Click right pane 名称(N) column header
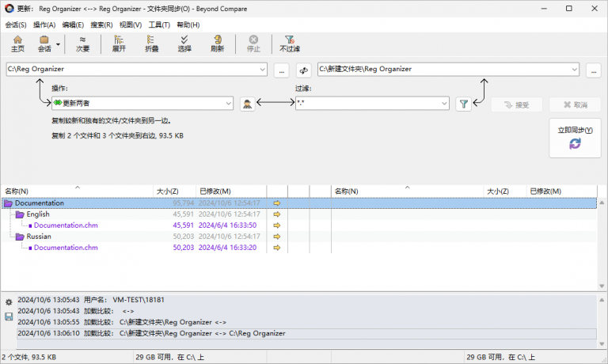 (x=407, y=191)
